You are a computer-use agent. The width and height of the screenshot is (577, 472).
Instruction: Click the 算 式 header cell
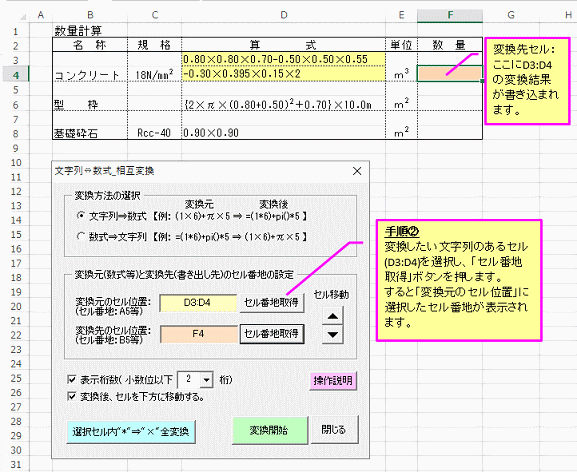(283, 45)
